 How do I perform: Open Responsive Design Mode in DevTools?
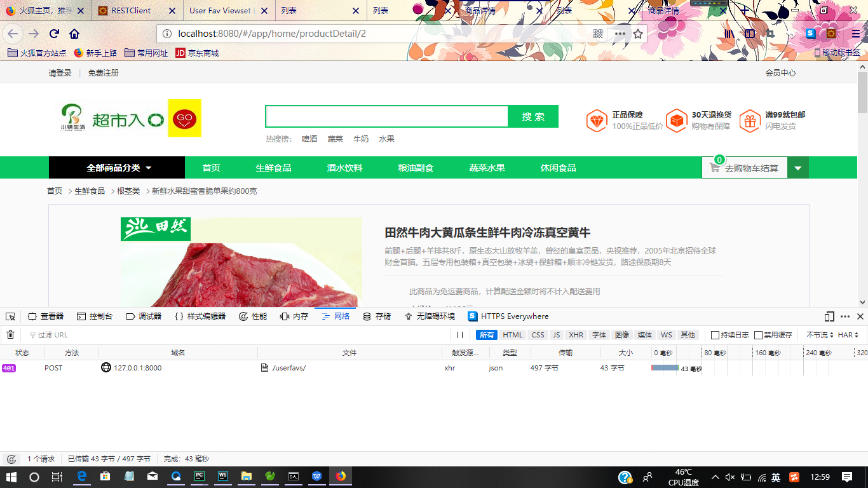tap(827, 316)
